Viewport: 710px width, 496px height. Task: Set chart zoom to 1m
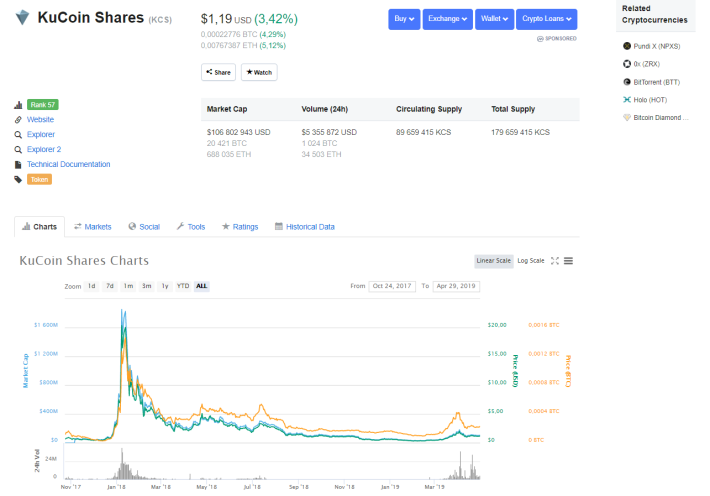(x=129, y=286)
